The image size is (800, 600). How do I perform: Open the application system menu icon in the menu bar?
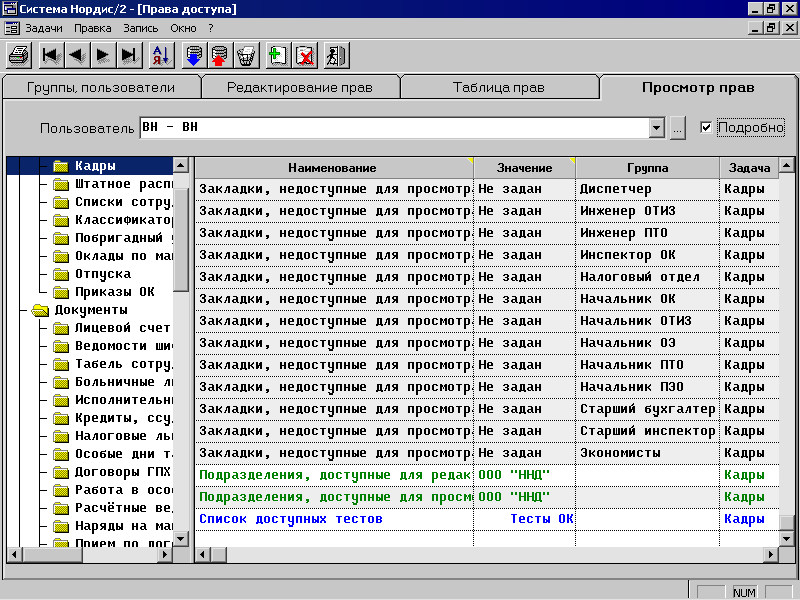(12, 28)
